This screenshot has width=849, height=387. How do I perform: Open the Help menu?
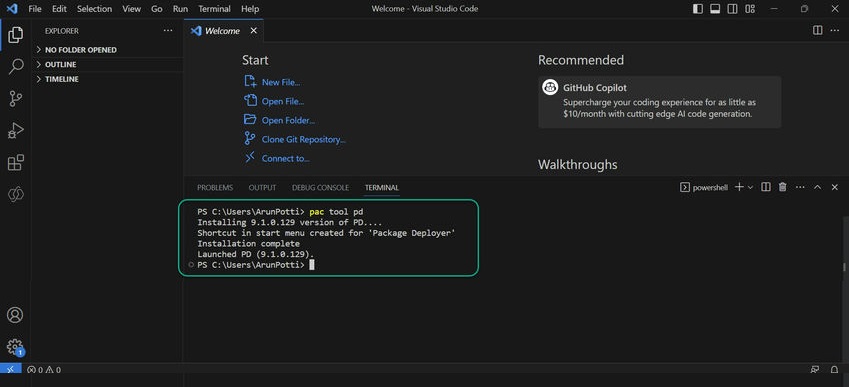click(x=250, y=9)
